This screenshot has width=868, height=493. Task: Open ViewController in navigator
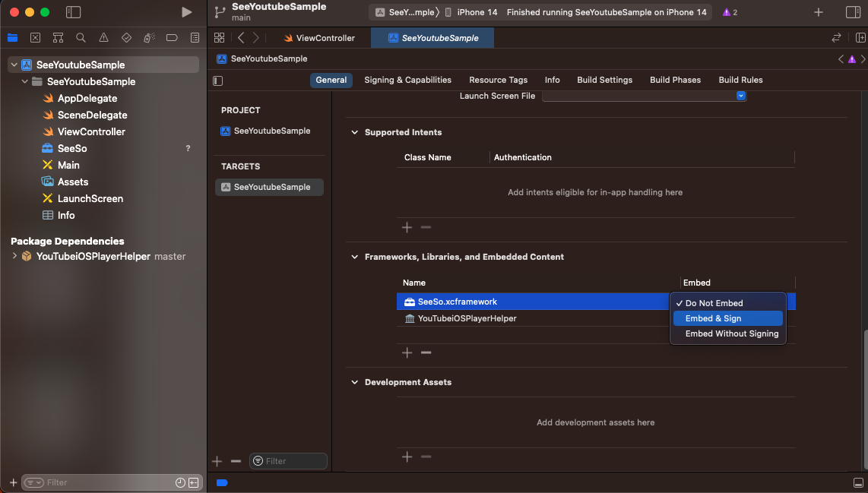tap(90, 131)
